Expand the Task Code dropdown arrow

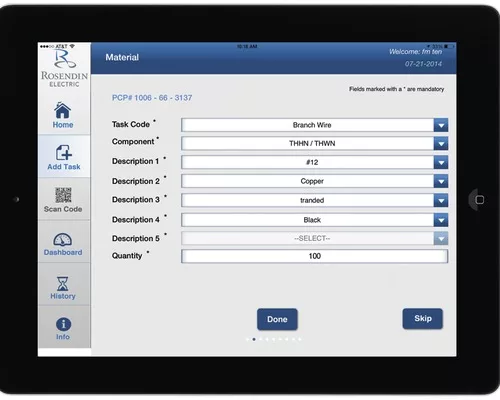[x=441, y=125]
